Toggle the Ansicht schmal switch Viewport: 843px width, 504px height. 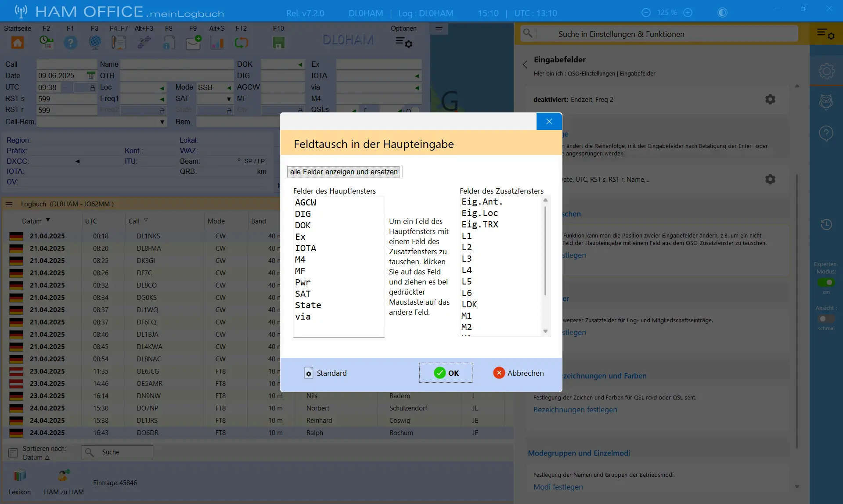pos(826,319)
